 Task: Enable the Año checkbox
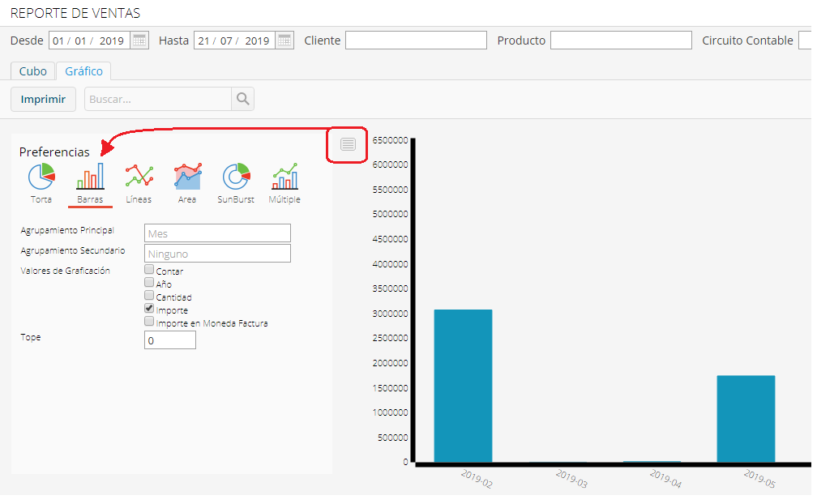(x=149, y=283)
